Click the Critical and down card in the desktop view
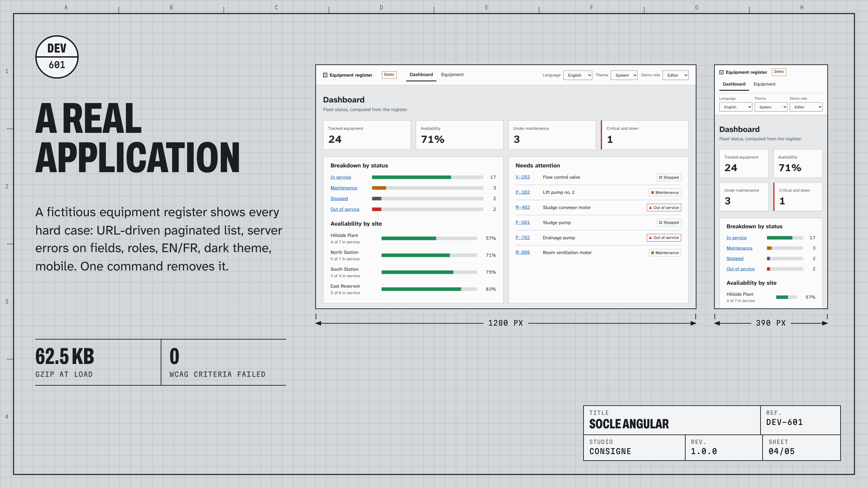The width and height of the screenshot is (868, 488). pos(645,135)
